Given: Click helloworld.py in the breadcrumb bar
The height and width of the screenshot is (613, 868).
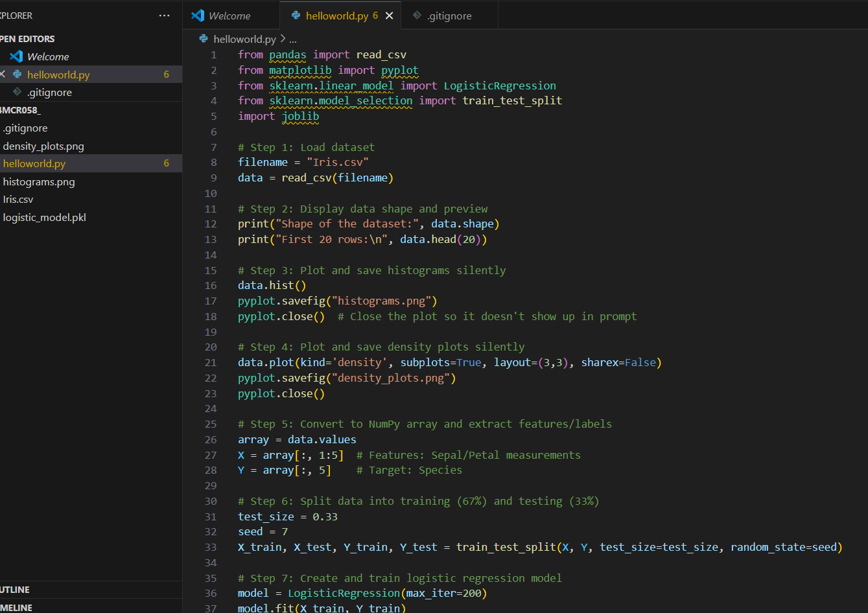Looking at the screenshot, I should (x=245, y=39).
